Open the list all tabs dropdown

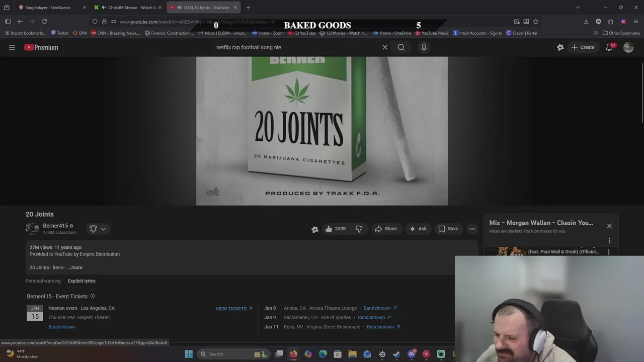(578, 8)
